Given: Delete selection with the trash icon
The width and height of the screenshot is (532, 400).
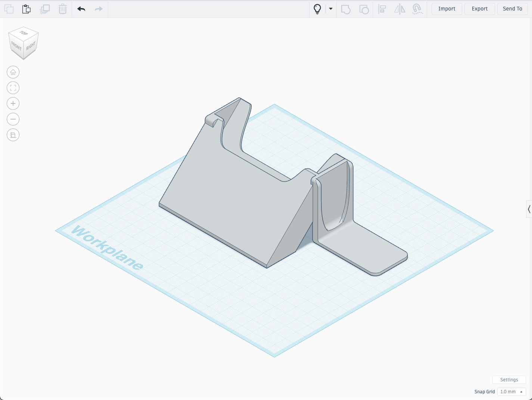Looking at the screenshot, I should 63,9.
